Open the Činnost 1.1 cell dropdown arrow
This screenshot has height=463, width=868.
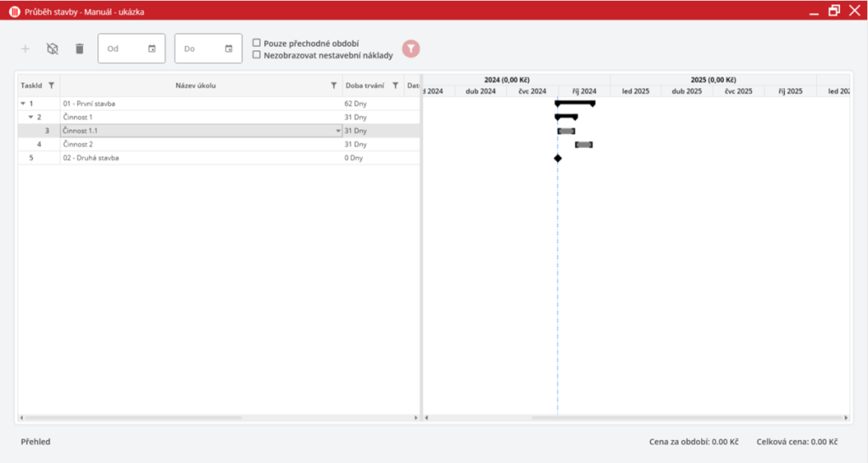pos(338,131)
